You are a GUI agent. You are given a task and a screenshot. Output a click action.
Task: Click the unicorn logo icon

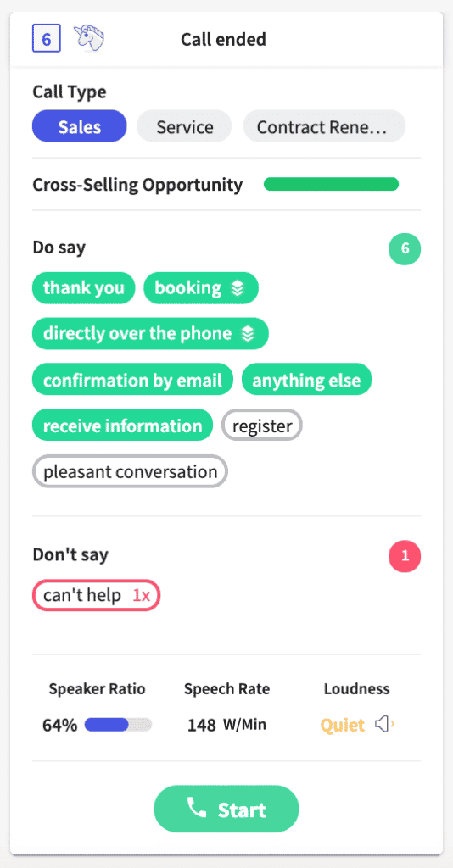click(x=90, y=39)
